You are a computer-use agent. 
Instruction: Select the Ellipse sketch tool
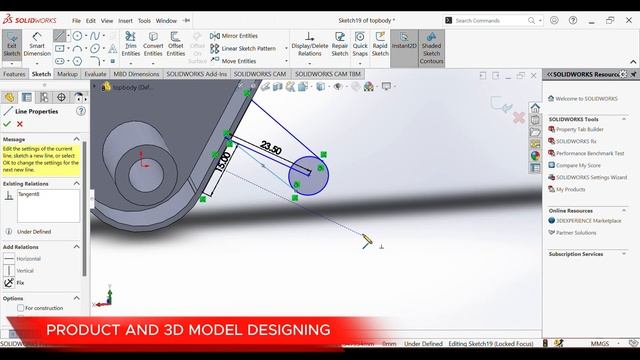click(x=95, y=49)
